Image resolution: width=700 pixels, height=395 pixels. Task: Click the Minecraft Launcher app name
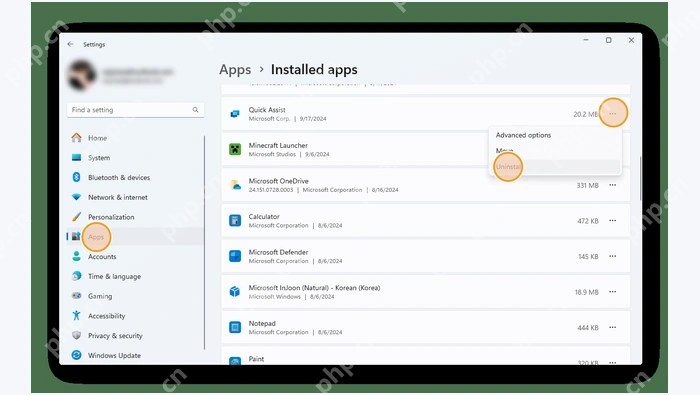[x=278, y=145]
